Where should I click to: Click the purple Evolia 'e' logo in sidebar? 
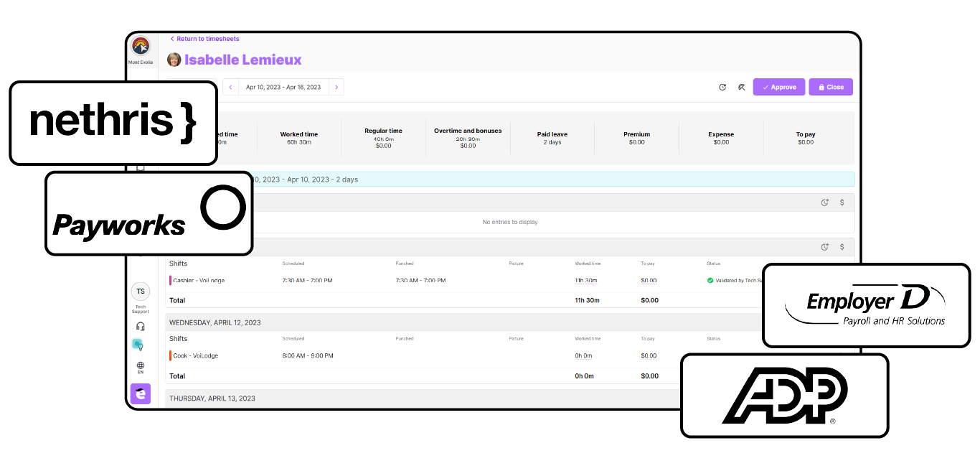point(141,393)
